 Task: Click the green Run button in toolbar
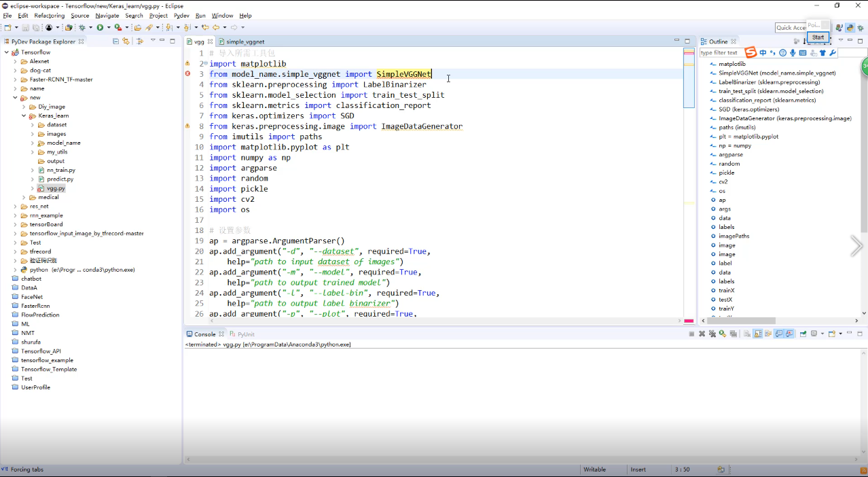coord(99,28)
